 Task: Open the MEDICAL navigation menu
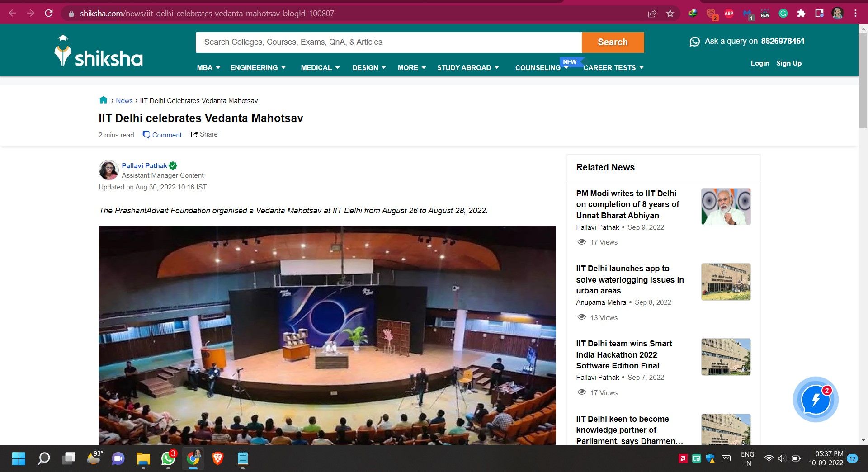tap(320, 68)
